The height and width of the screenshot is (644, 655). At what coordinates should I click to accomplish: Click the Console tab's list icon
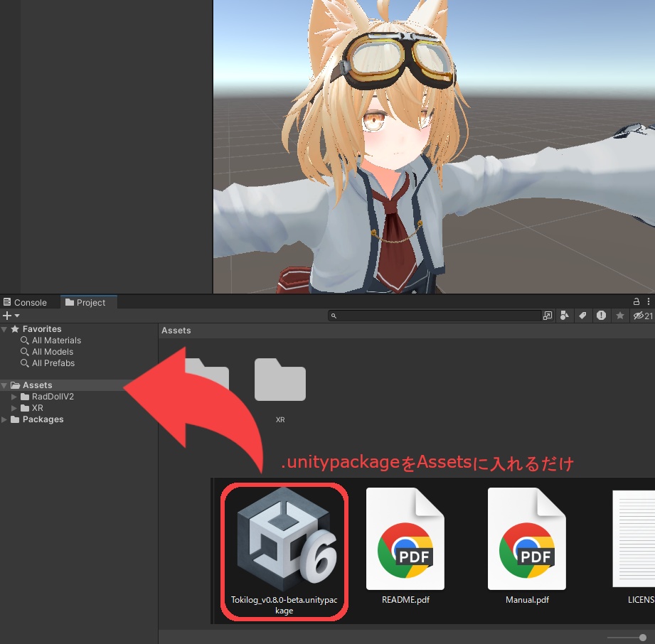click(6, 301)
